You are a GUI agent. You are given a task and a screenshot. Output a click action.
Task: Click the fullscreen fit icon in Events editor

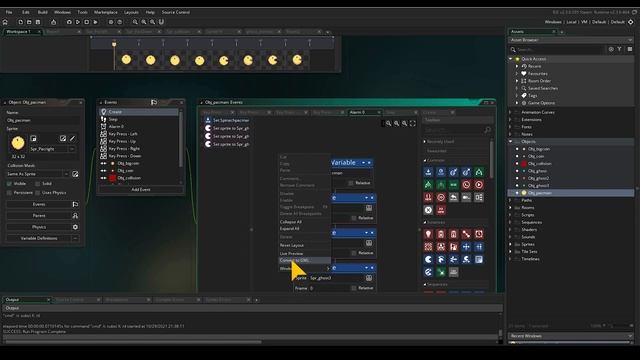413,123
